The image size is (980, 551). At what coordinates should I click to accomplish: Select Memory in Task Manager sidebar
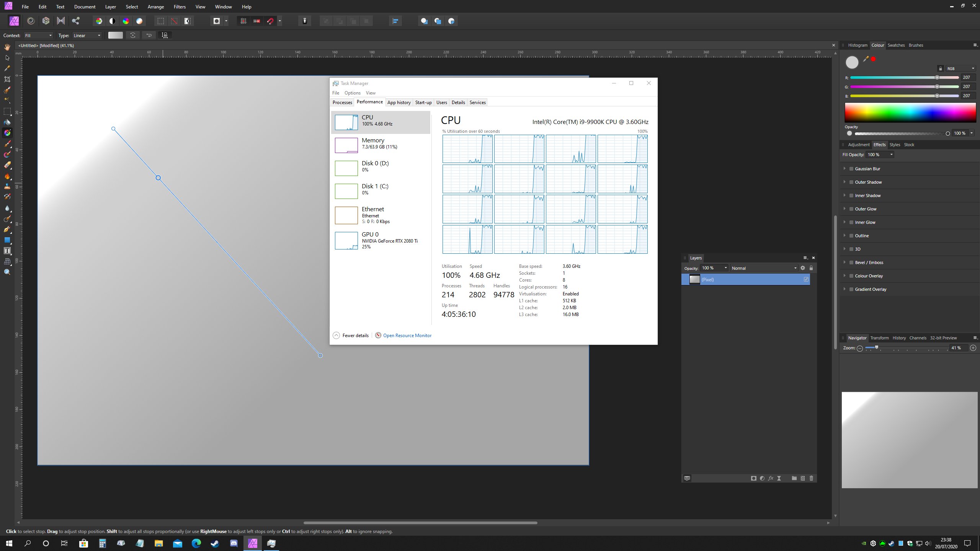[381, 145]
